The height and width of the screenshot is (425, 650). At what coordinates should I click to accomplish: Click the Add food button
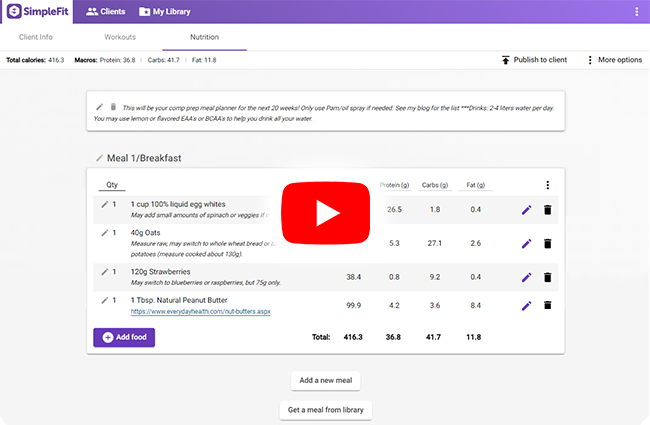coord(124,338)
